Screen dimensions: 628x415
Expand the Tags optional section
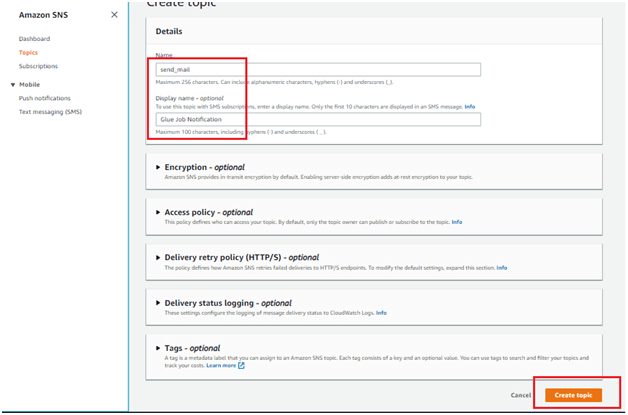coord(158,348)
